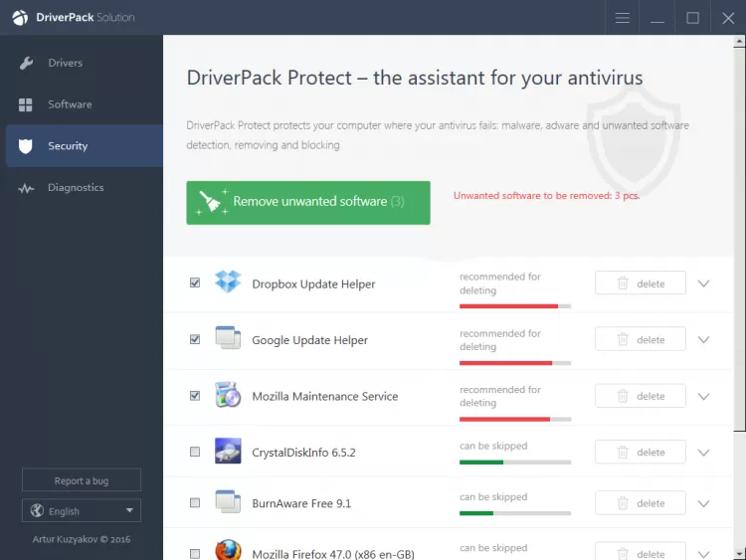Click the BurnAware Free app icon
This screenshot has height=560, width=746.
click(228, 502)
